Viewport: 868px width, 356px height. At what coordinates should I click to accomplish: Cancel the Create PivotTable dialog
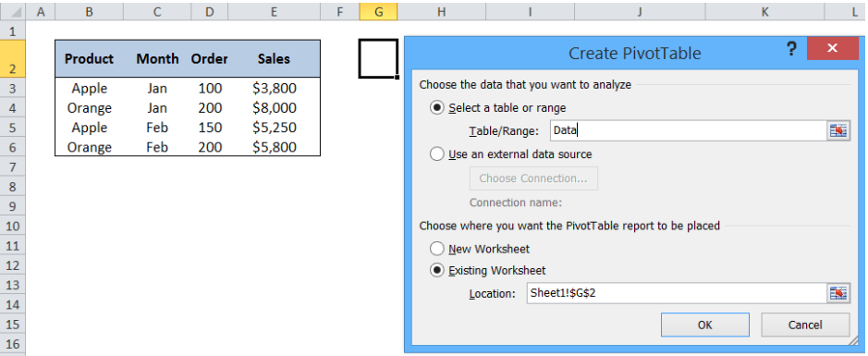tap(805, 325)
